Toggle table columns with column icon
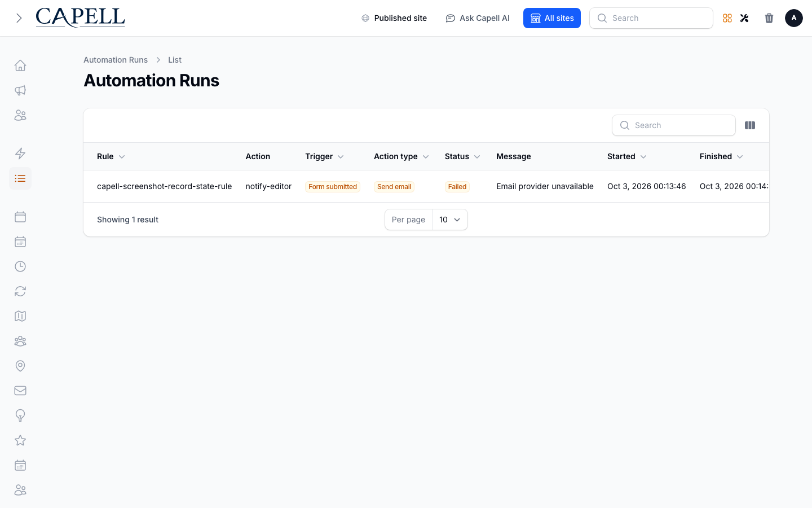This screenshot has height=508, width=812. coord(750,125)
